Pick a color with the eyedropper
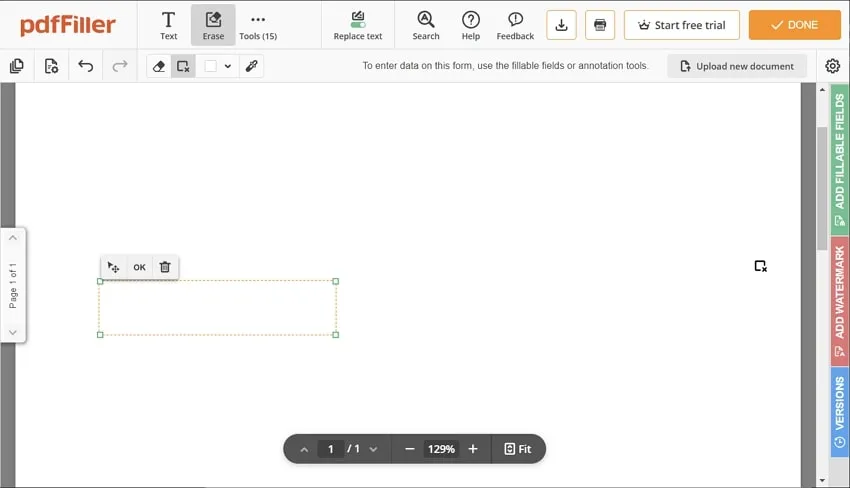850x488 pixels. [x=252, y=66]
